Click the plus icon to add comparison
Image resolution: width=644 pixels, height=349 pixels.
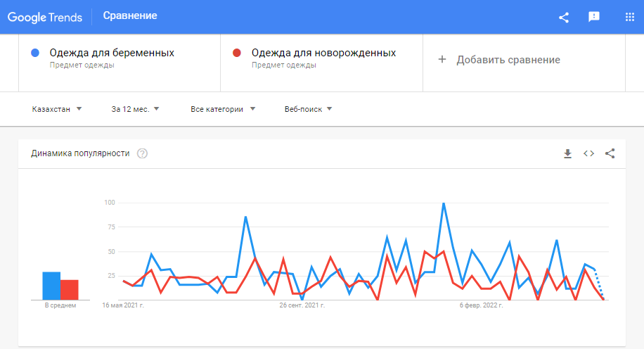[x=442, y=60]
